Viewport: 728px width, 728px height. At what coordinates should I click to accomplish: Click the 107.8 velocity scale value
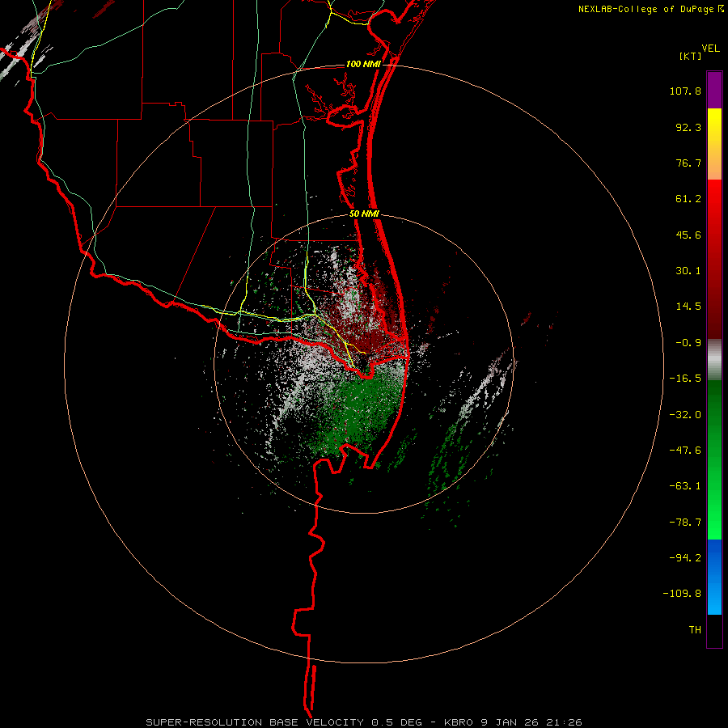pyautogui.click(x=685, y=91)
